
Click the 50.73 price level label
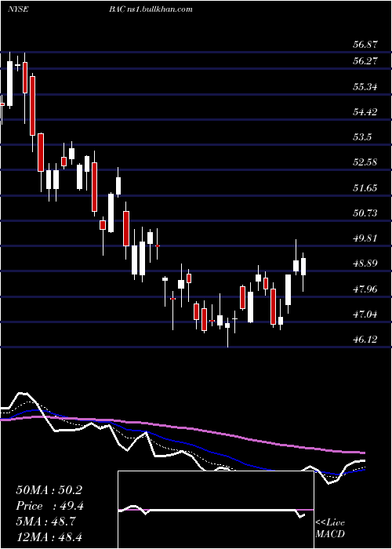[365, 213]
